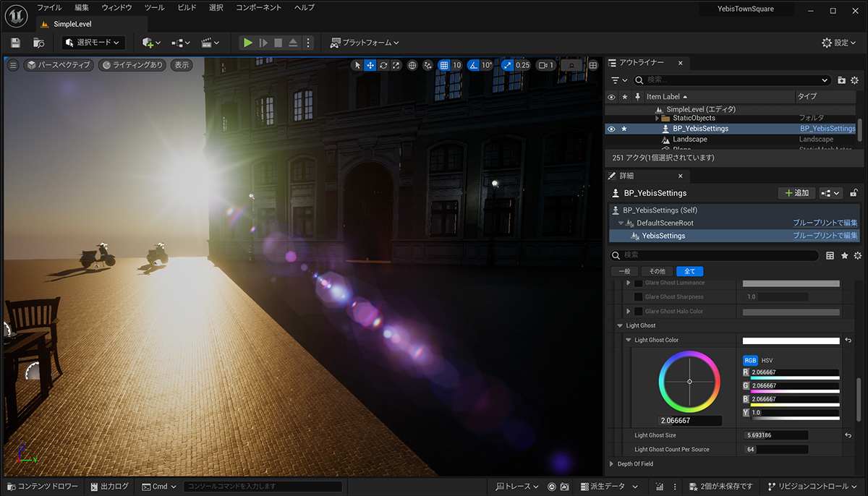868x496 pixels.
Task: Activate the rotate gizmo tool
Action: [383, 65]
